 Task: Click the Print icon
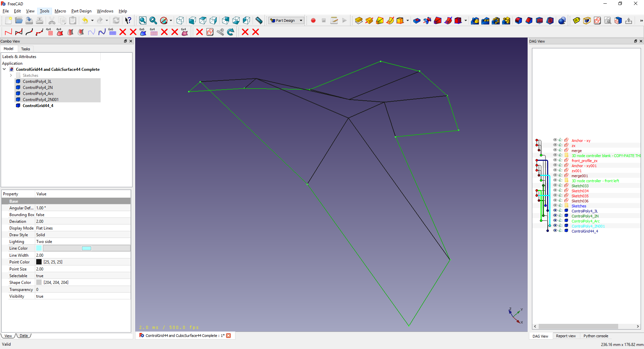(x=40, y=20)
